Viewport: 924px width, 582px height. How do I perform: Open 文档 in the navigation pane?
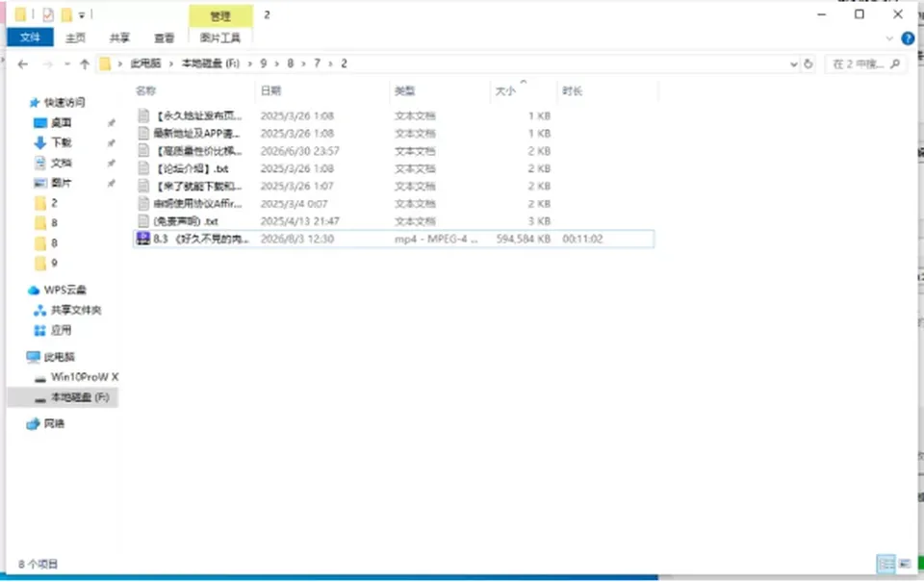61,163
